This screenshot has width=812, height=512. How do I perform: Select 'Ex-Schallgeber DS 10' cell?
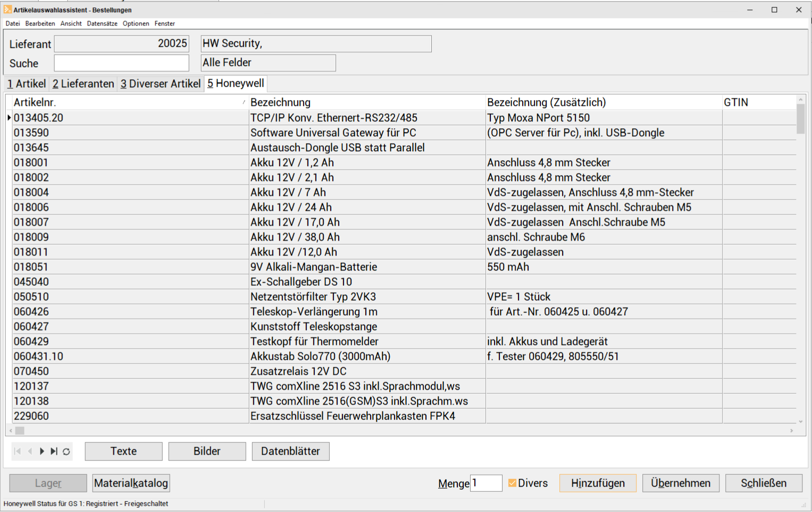[x=367, y=282]
